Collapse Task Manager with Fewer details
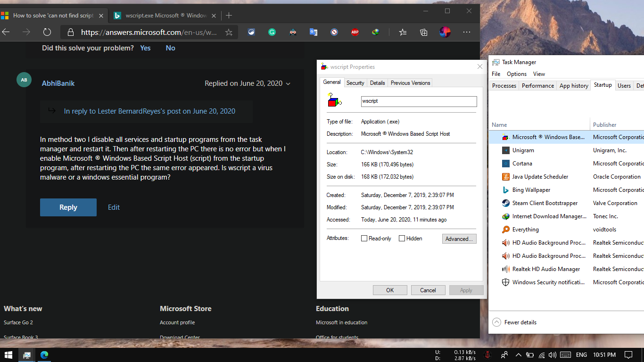644x362 pixels. [x=514, y=322]
